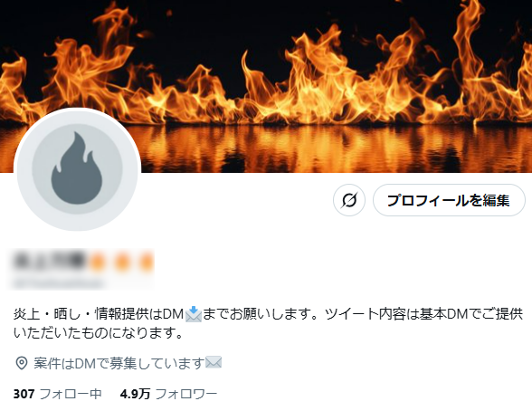Click the bio text 炎上・晒し・情報提供はDM
Viewport: 532px width, 411px height.
click(x=99, y=314)
